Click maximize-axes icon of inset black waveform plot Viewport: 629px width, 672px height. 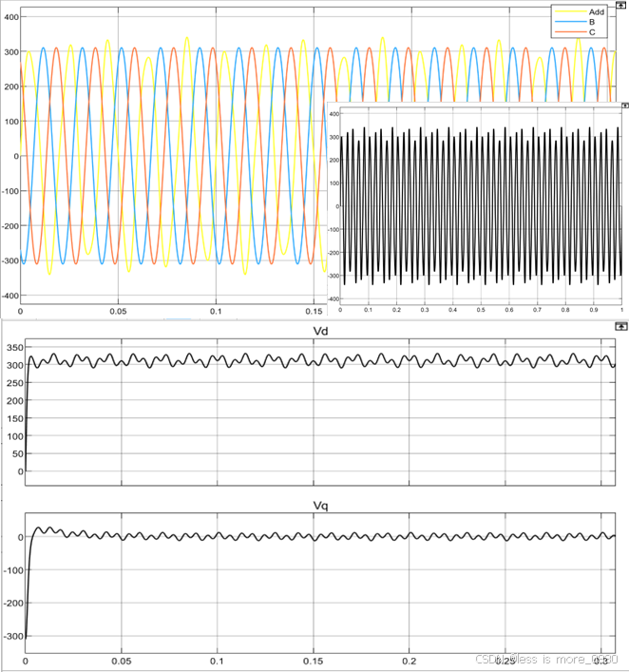pyautogui.click(x=625, y=105)
